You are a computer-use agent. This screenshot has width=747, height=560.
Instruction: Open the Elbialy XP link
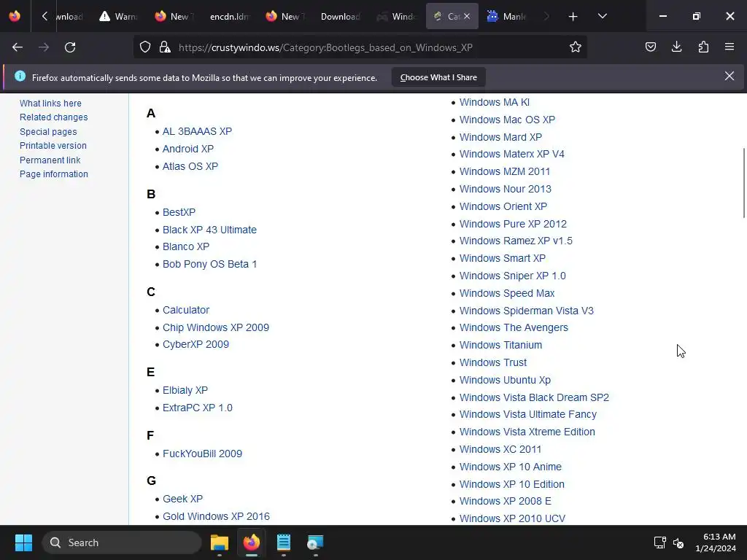(x=185, y=391)
